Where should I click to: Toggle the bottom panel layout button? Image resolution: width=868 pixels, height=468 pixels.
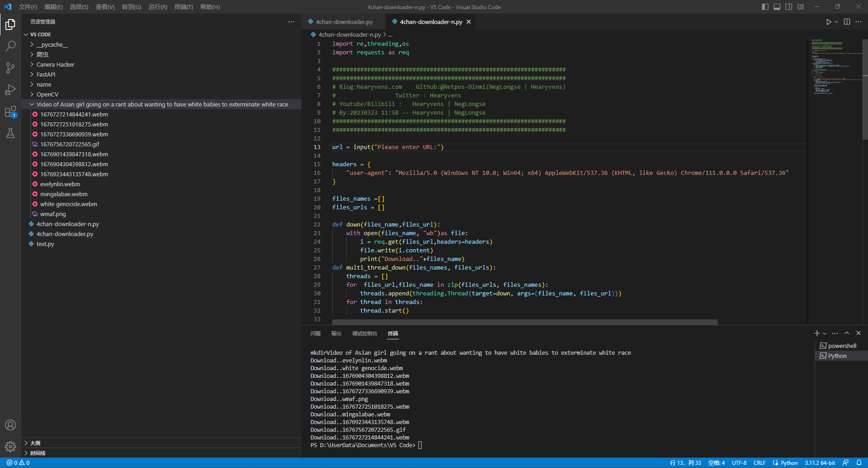point(777,7)
